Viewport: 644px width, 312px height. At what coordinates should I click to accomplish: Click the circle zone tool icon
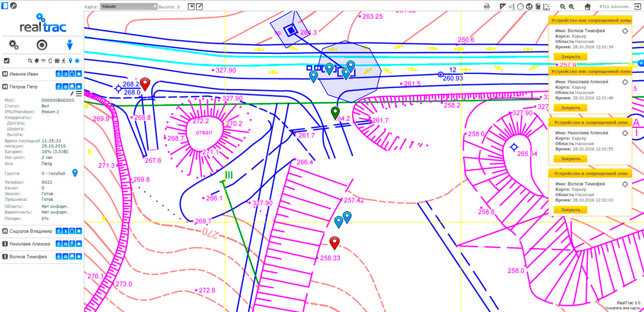(x=520, y=6)
